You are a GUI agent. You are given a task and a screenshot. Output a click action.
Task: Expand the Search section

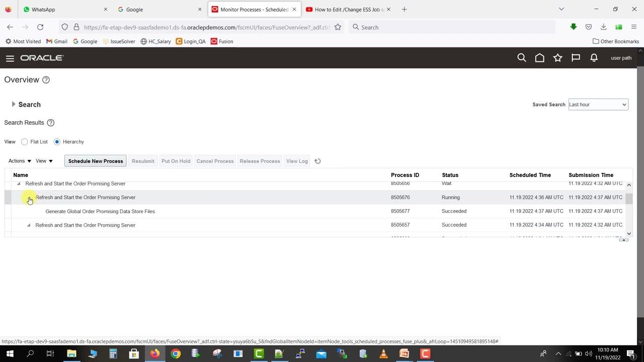[14, 104]
